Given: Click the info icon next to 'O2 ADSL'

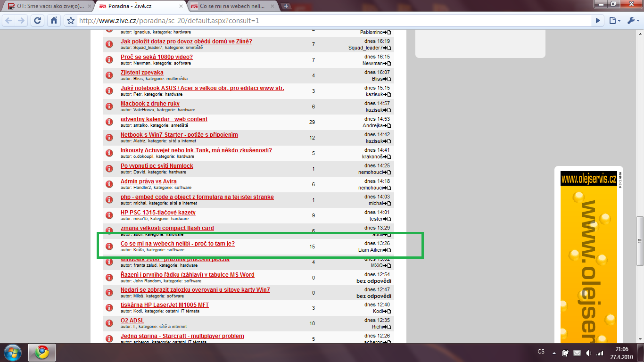Looking at the screenshot, I should (x=109, y=323).
